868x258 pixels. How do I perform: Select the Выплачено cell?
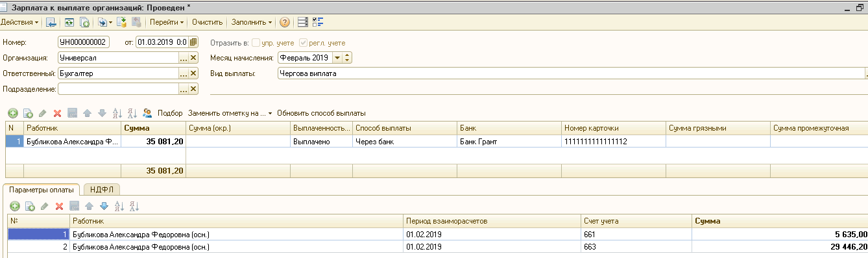click(322, 141)
